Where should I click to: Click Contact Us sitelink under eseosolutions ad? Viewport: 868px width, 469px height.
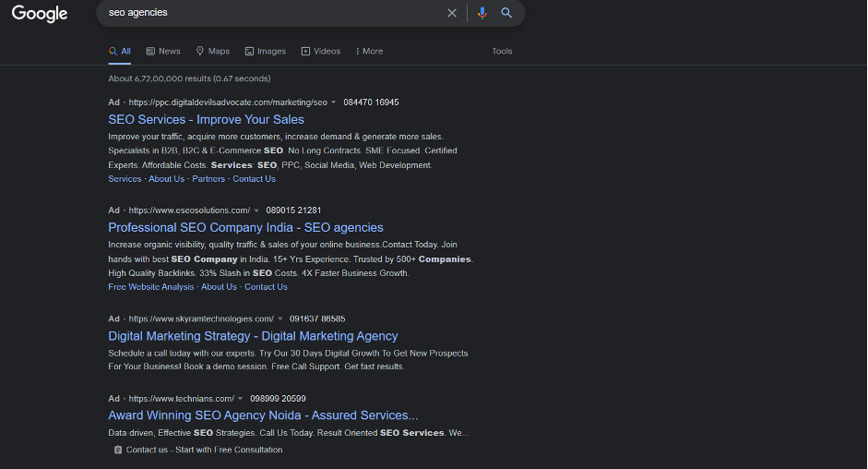tap(267, 287)
